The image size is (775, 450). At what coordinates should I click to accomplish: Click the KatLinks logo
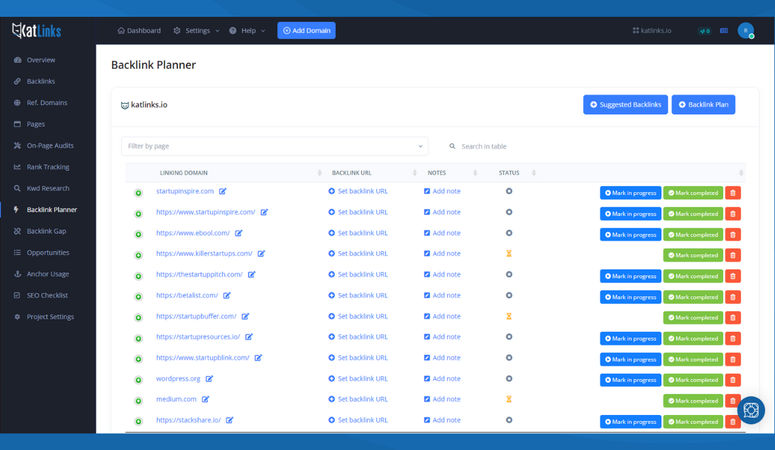coord(37,31)
